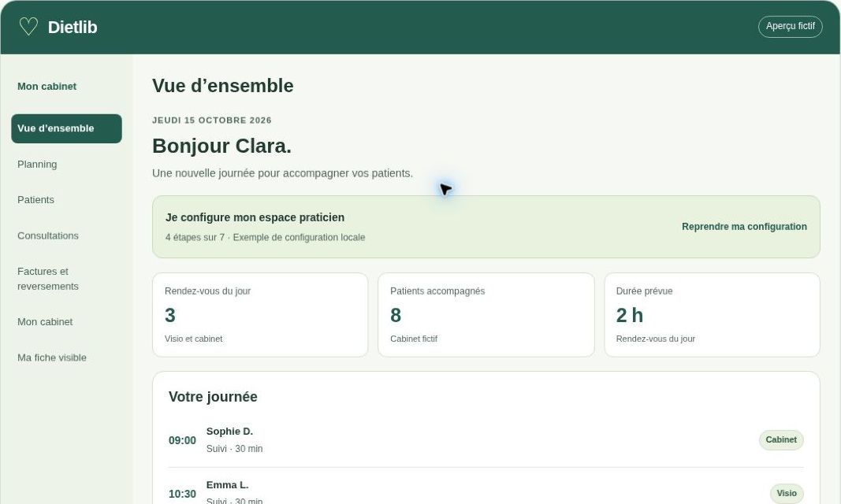Click Suivi · 30 min under Sophie D.
Image resolution: width=841 pixels, height=504 pixels.
(234, 449)
